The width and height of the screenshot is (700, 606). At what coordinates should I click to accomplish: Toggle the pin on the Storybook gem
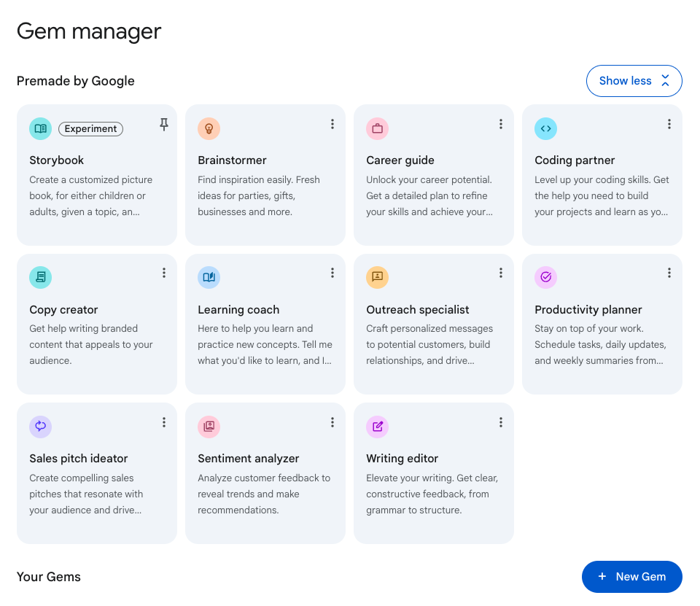(x=164, y=125)
